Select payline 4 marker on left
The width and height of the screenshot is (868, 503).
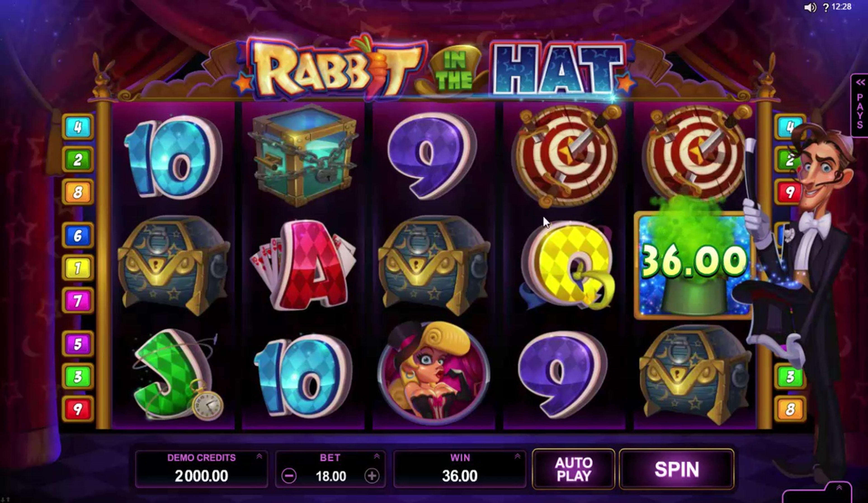(x=78, y=127)
